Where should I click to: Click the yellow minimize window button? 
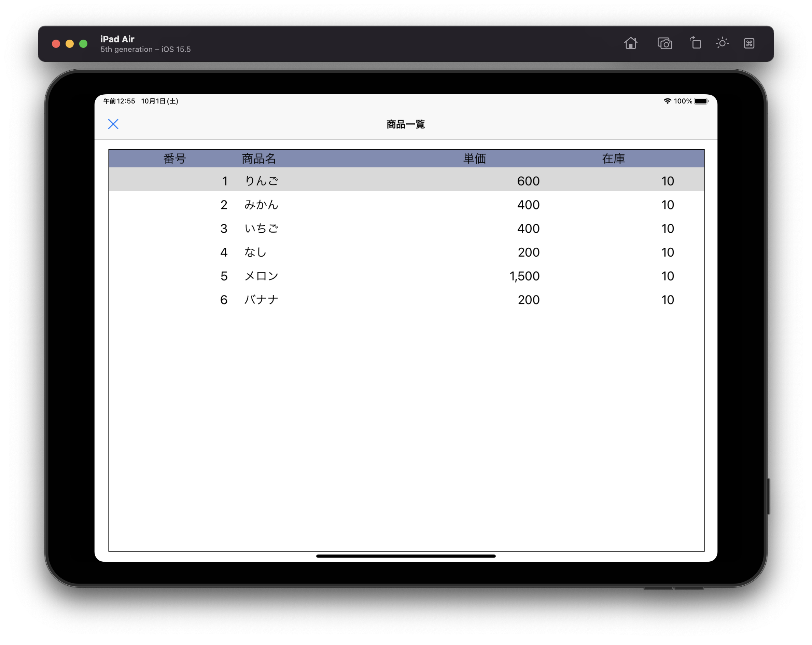(x=70, y=44)
